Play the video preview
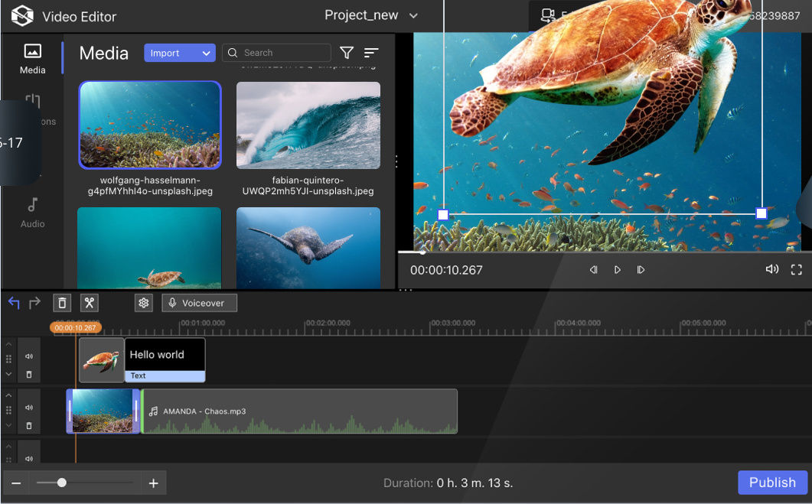812x504 pixels. (618, 270)
